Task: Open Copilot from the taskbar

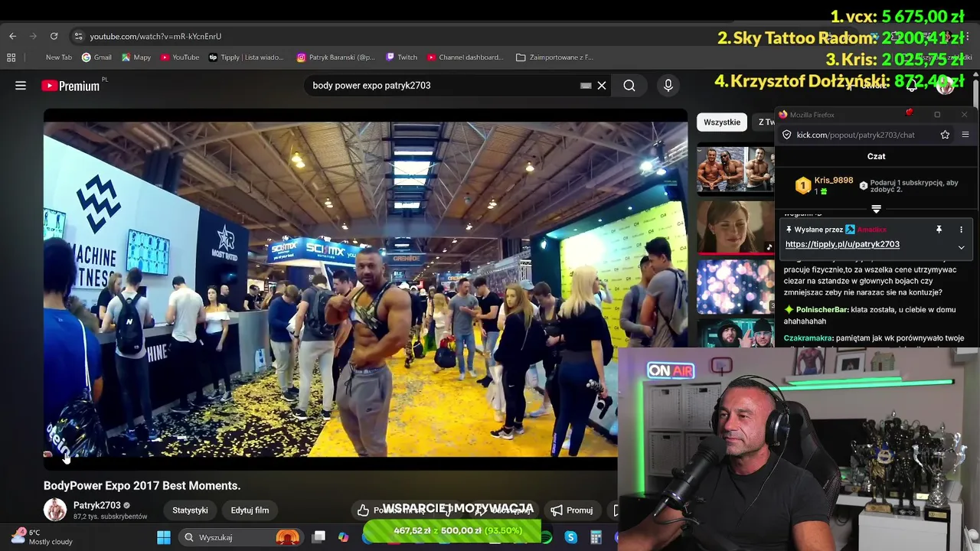Action: click(343, 537)
